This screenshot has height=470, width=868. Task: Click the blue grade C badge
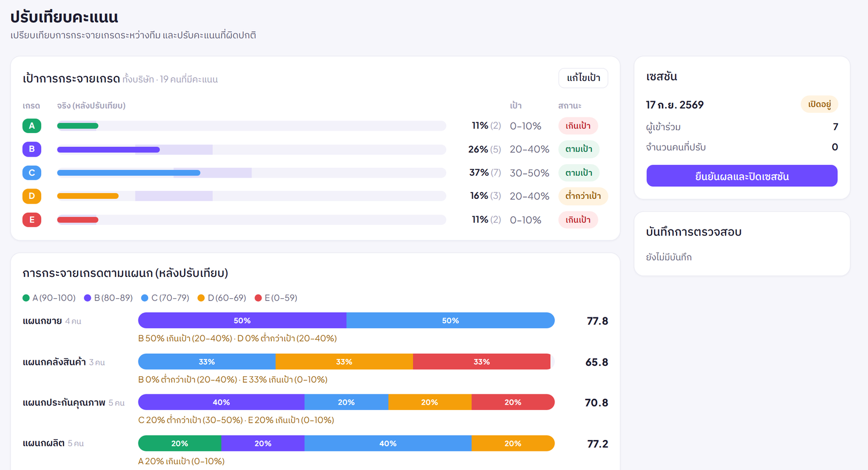click(x=32, y=172)
